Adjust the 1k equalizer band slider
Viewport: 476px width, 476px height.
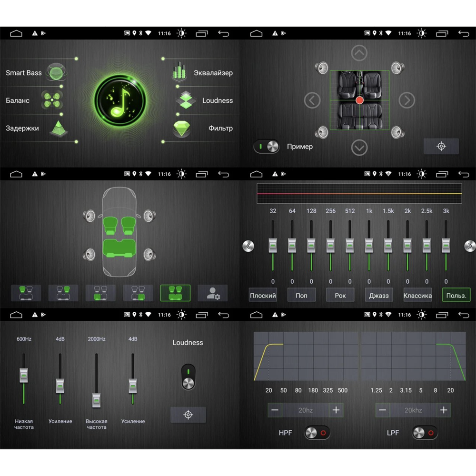pos(369,246)
